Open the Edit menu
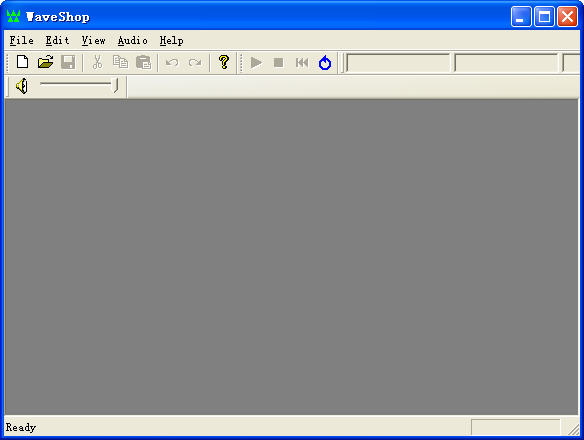Viewport: 584px width, 440px height. [57, 40]
